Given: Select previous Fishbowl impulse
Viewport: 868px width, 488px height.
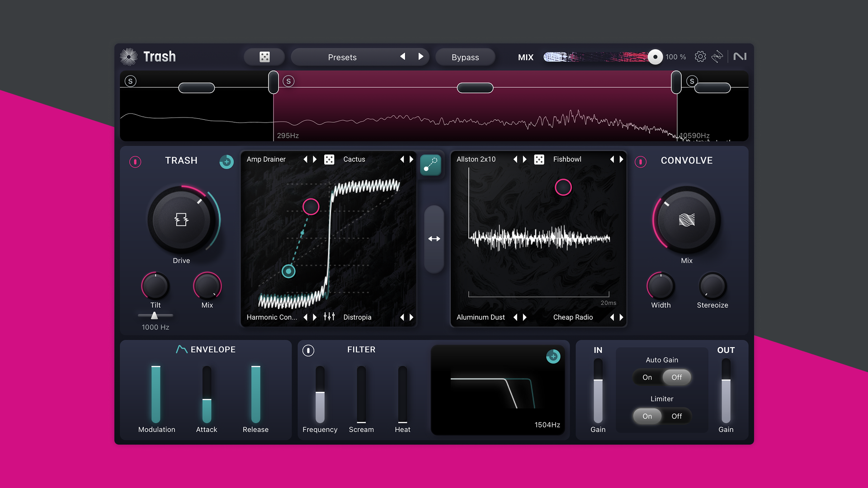Looking at the screenshot, I should pyautogui.click(x=612, y=160).
